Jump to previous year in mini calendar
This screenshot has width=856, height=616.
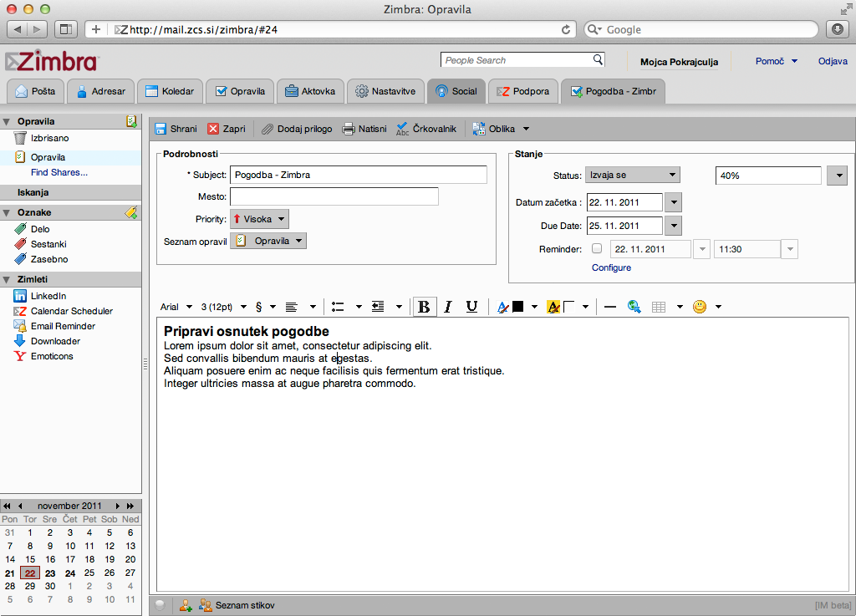7,506
